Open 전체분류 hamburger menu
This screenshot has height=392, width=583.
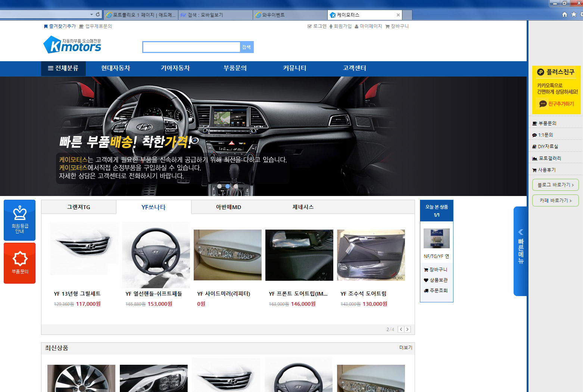click(63, 68)
